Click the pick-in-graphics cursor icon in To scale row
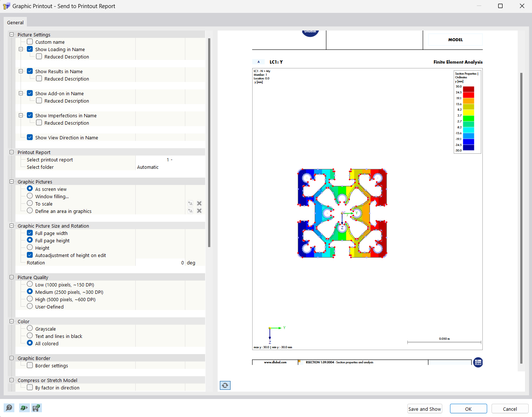Image resolution: width=532 pixels, height=417 pixels. 190,203
